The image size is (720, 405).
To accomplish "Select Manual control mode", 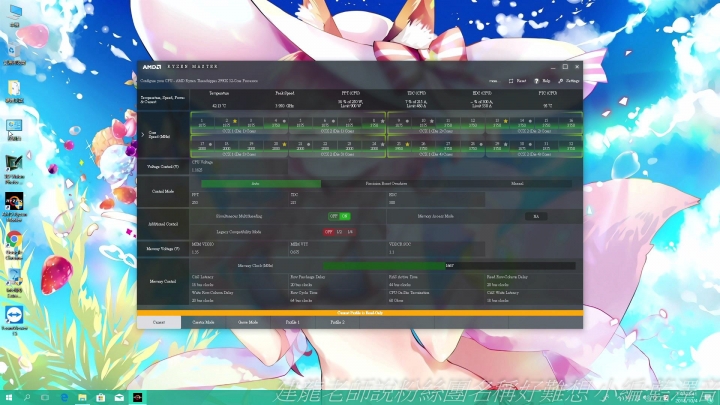I will point(517,184).
